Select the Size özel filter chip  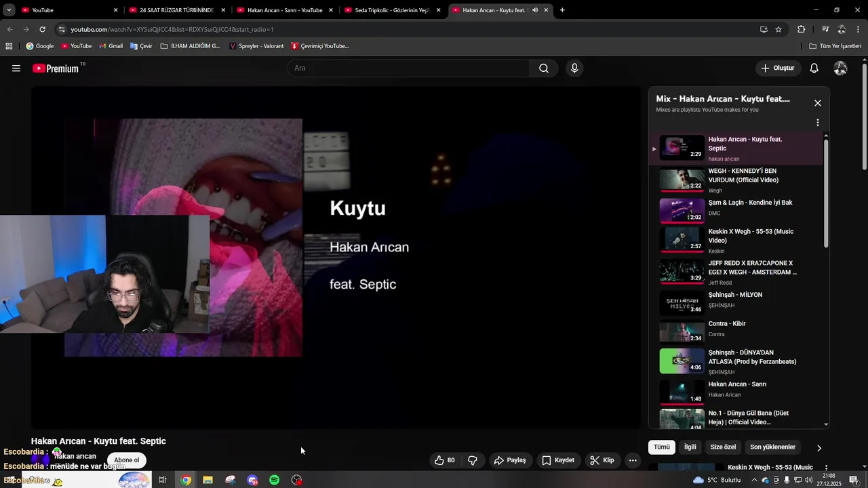723,447
